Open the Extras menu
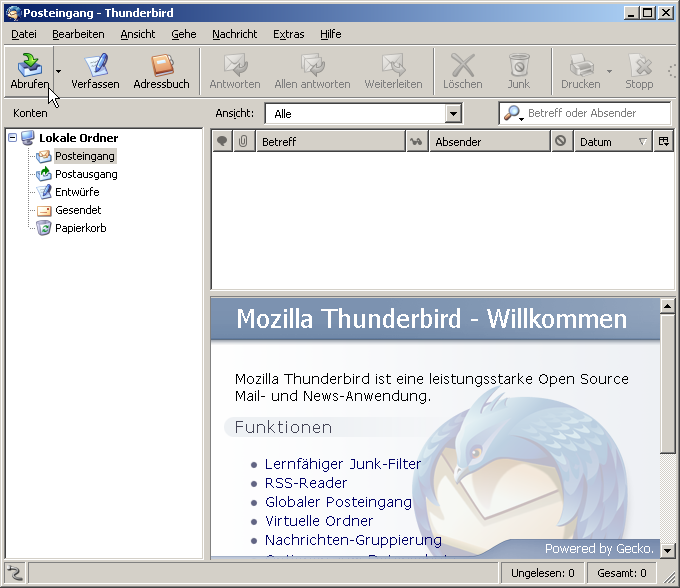Image resolution: width=680 pixels, height=588 pixels. click(288, 34)
